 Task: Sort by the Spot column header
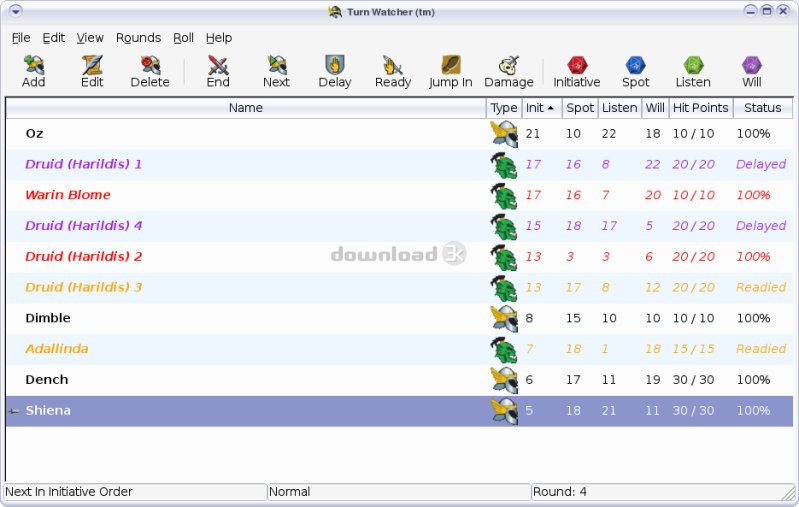coord(580,108)
